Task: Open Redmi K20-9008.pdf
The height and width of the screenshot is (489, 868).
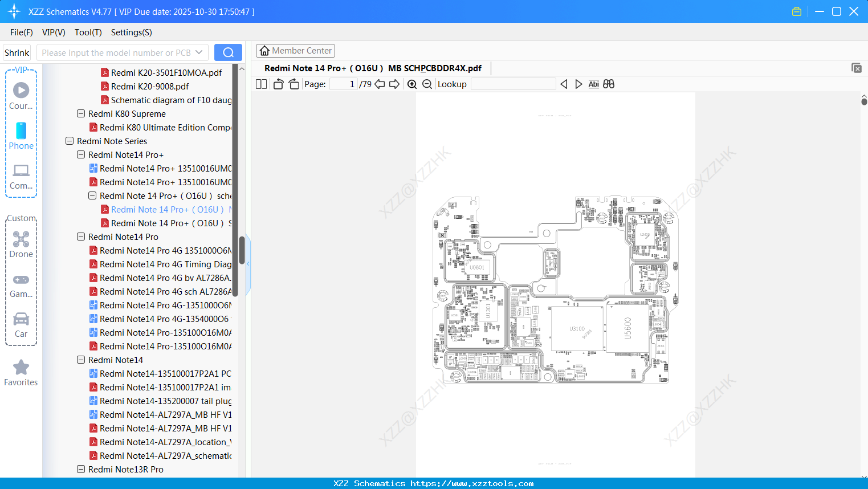Action: [x=150, y=86]
